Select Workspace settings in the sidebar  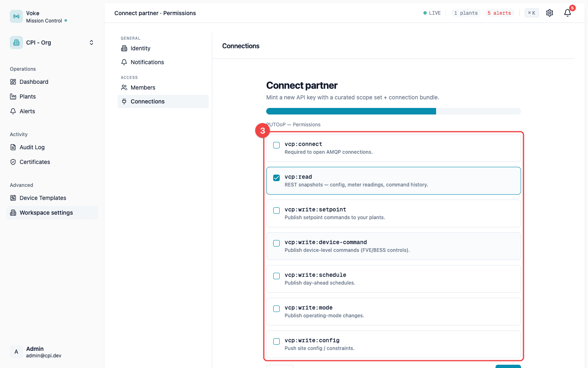coord(52,213)
